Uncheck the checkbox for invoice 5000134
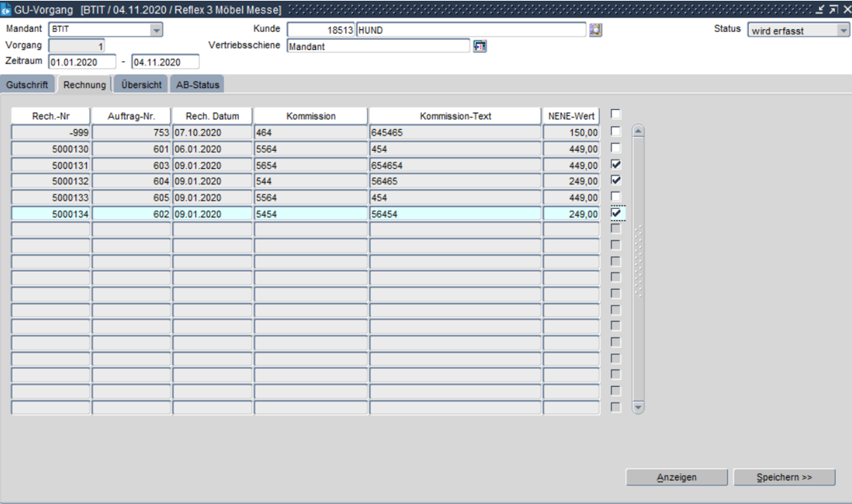 615,214
